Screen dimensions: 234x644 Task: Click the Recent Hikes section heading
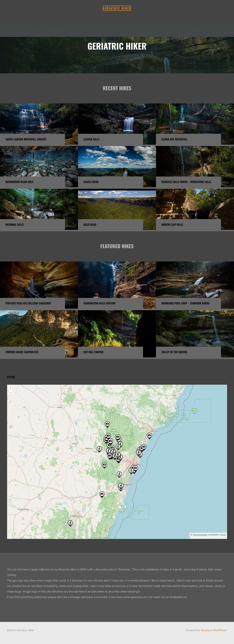click(117, 88)
